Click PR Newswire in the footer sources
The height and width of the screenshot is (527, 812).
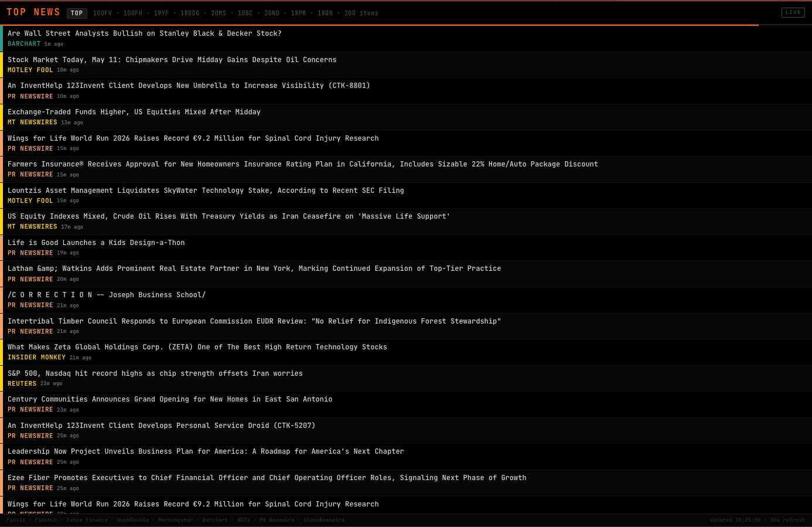pos(277,520)
